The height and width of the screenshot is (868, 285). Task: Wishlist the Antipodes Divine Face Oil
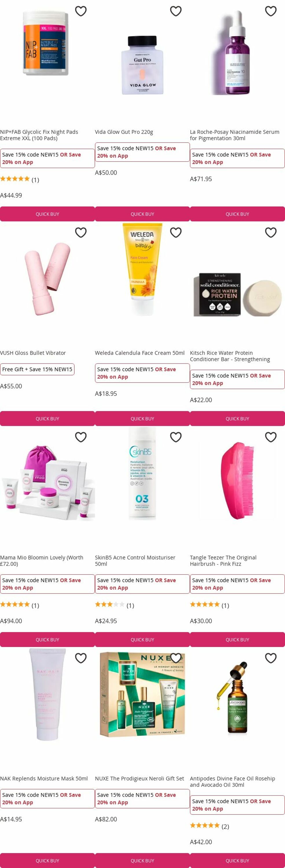(x=271, y=658)
